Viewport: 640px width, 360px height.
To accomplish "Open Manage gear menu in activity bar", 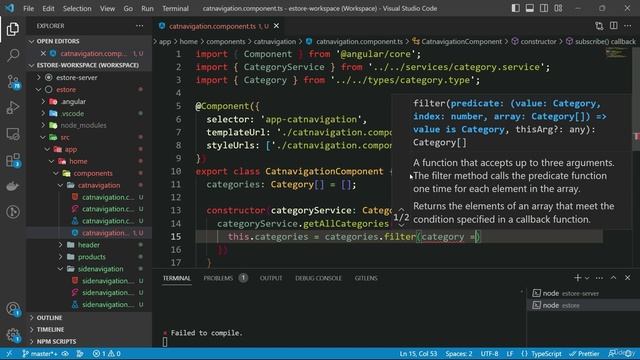I will 13,335.
